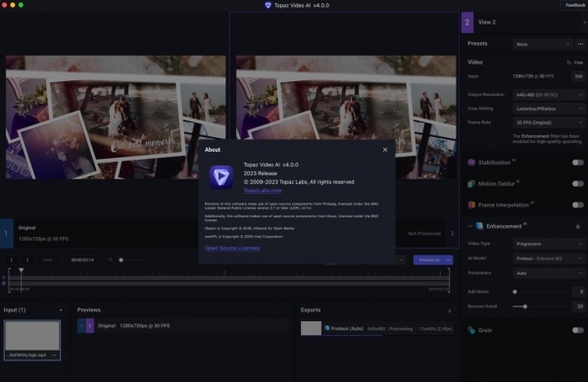The width and height of the screenshot is (588, 382).
Task: Open the Preview duration dropdown arrow
Action: pos(449,260)
